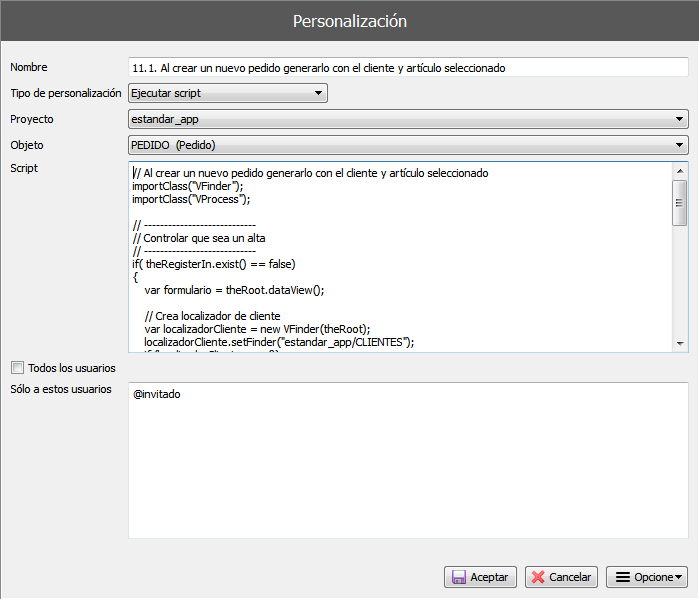Click the Script field label
Image resolution: width=699 pixels, height=599 pixels.
click(x=24, y=168)
